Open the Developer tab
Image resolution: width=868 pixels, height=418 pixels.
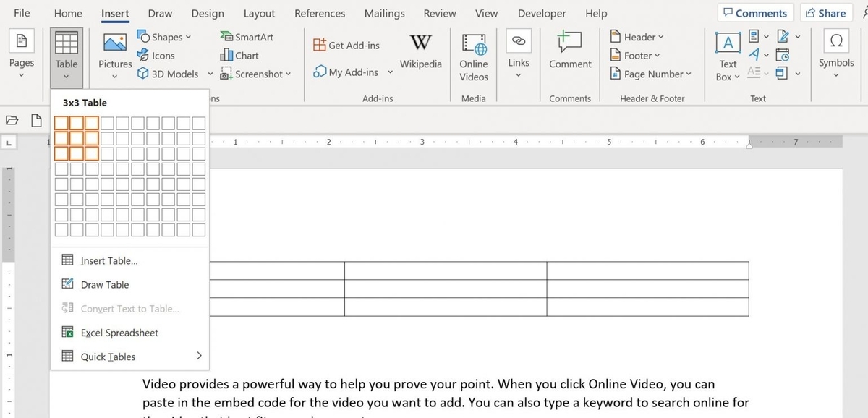pyautogui.click(x=542, y=12)
